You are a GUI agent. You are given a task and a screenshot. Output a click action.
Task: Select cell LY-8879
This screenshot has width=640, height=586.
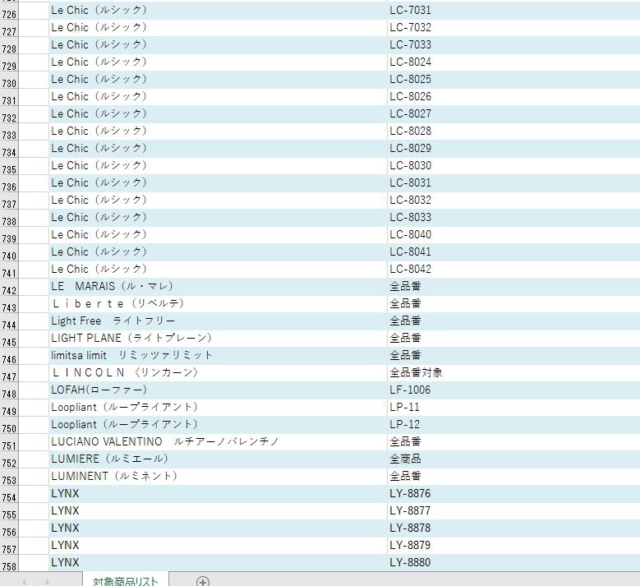(x=513, y=545)
